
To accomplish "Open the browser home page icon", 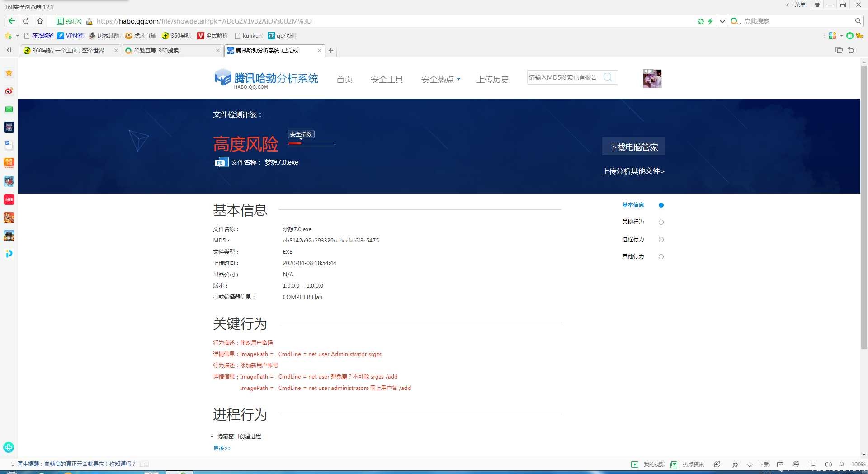I will point(40,21).
